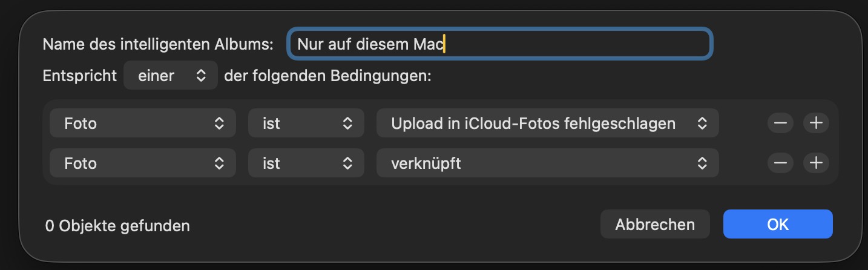The height and width of the screenshot is (270, 868).
Task: Open the Foto dropdown in the first row
Action: pyautogui.click(x=142, y=123)
